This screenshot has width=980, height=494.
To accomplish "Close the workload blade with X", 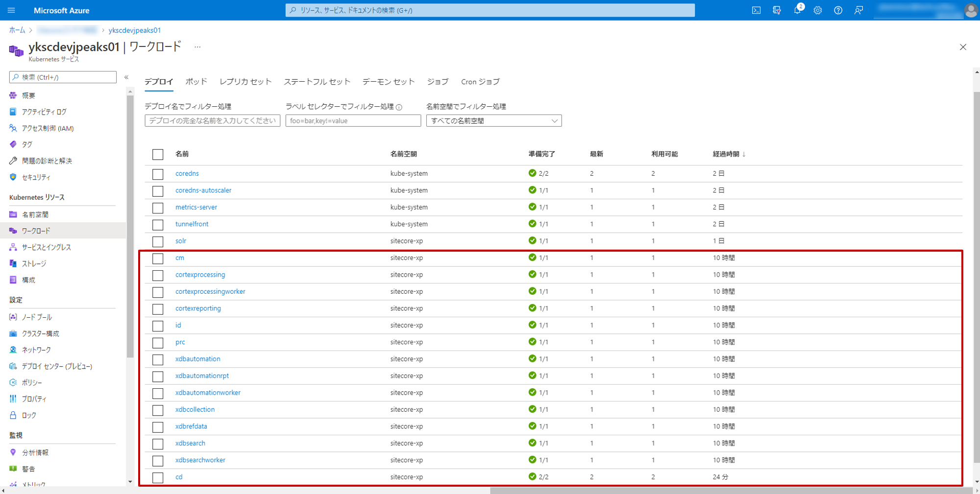I will (x=963, y=47).
